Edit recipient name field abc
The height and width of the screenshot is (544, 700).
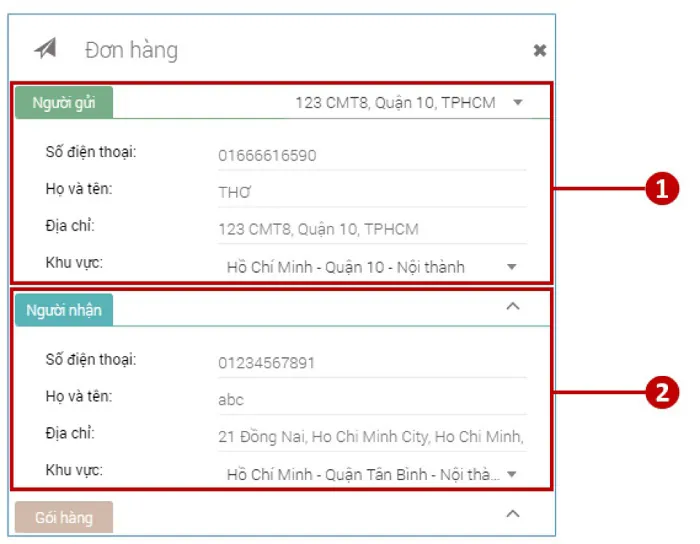pyautogui.click(x=372, y=400)
